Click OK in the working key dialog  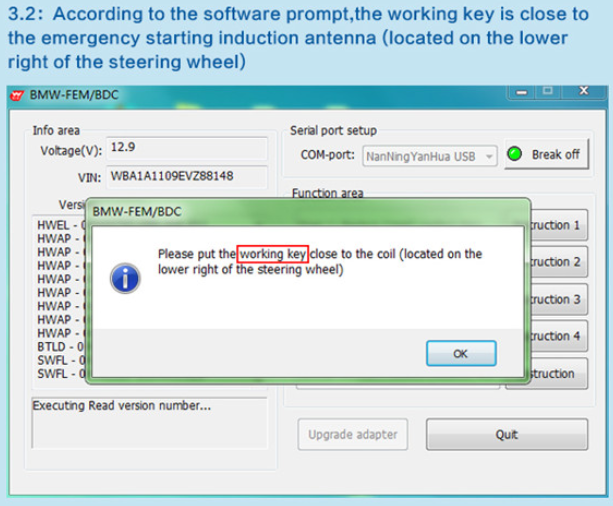[461, 353]
